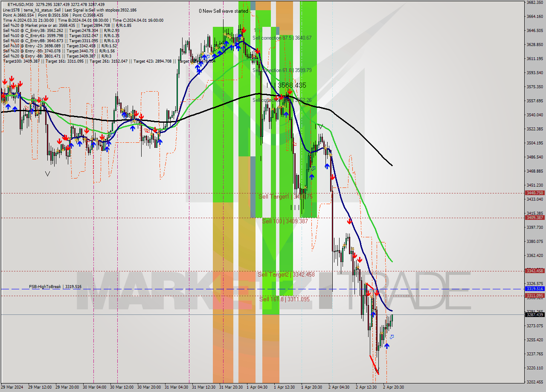
Task: Click the '1 Apr 04:30' time axis label
Action: tap(257, 387)
